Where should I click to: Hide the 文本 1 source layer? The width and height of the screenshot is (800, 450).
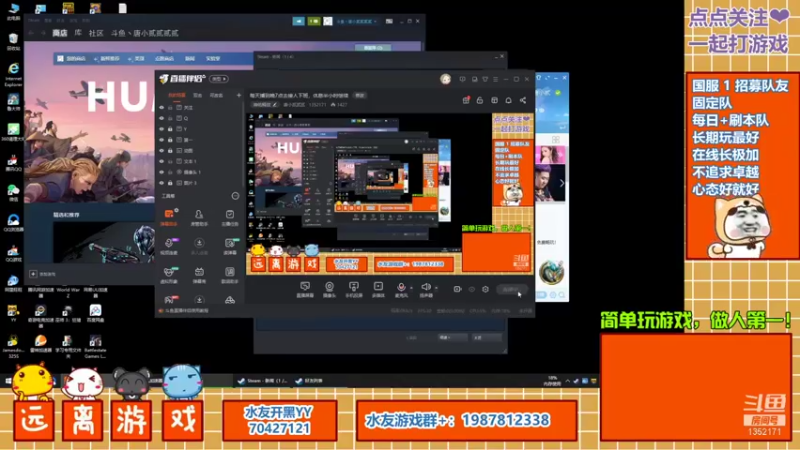162,161
